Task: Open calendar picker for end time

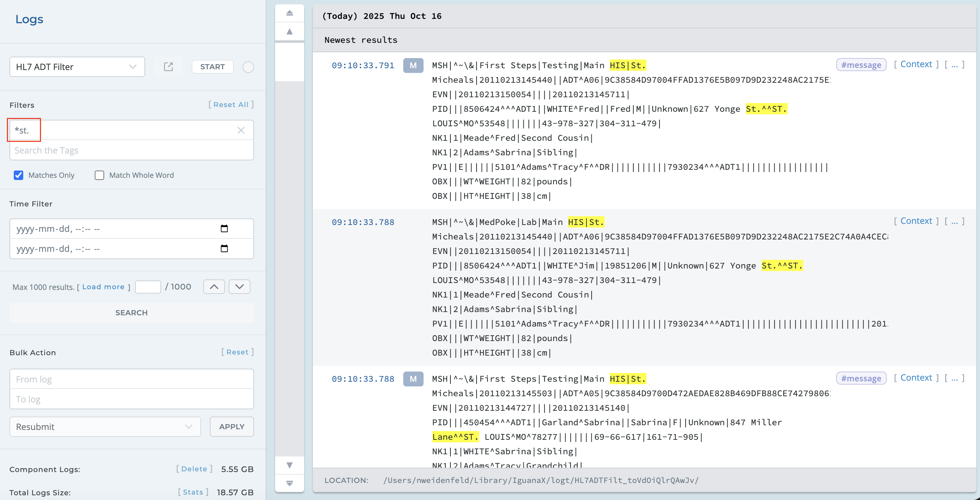Action: [224, 249]
